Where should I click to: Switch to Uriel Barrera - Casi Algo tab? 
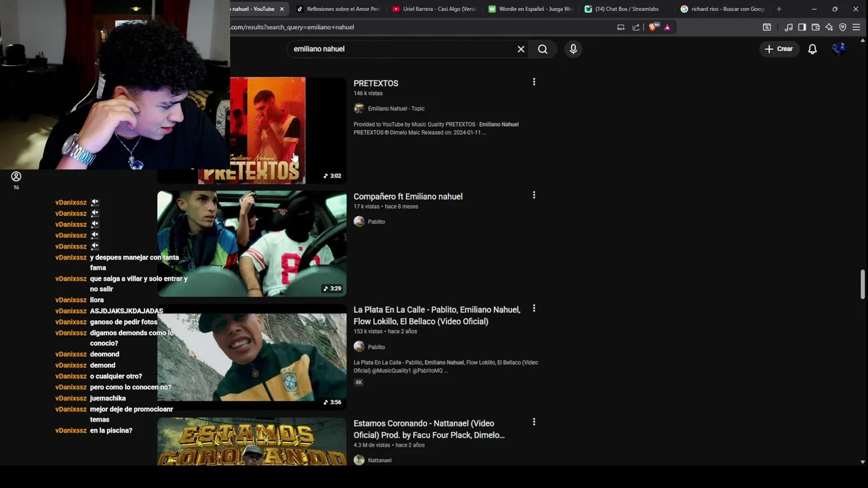click(435, 9)
